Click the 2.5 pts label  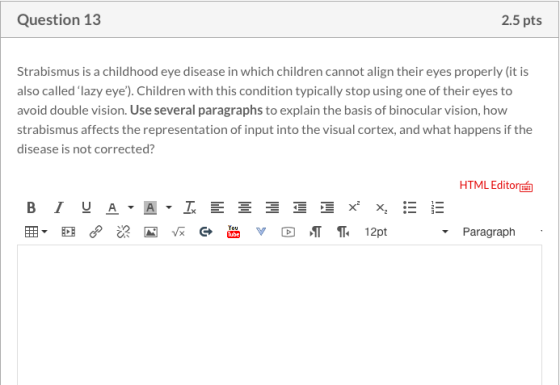click(x=521, y=20)
